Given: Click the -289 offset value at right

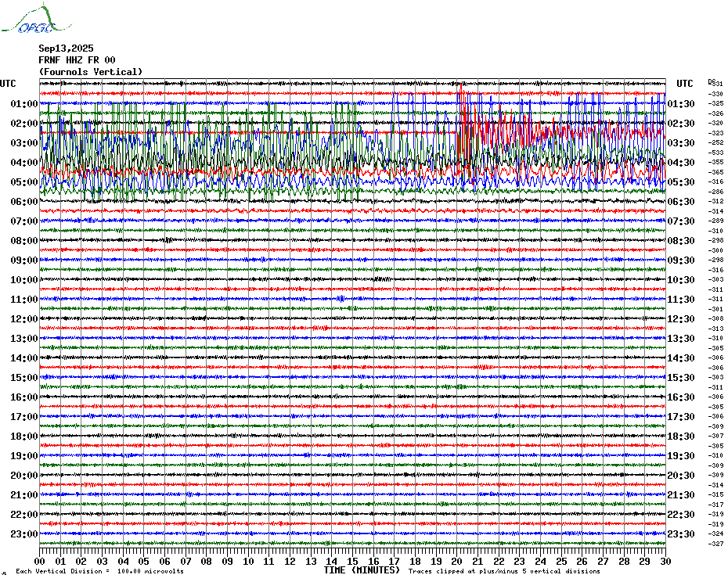Looking at the screenshot, I should point(715,221).
